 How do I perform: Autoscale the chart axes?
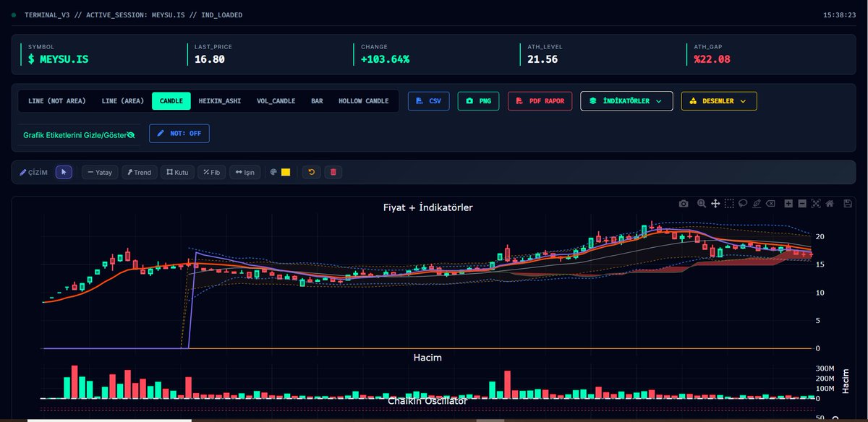pos(816,204)
